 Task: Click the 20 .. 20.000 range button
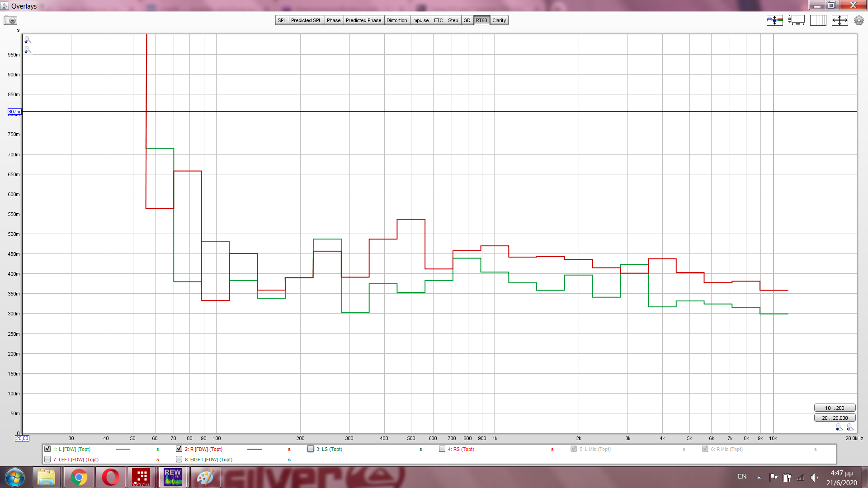point(834,418)
